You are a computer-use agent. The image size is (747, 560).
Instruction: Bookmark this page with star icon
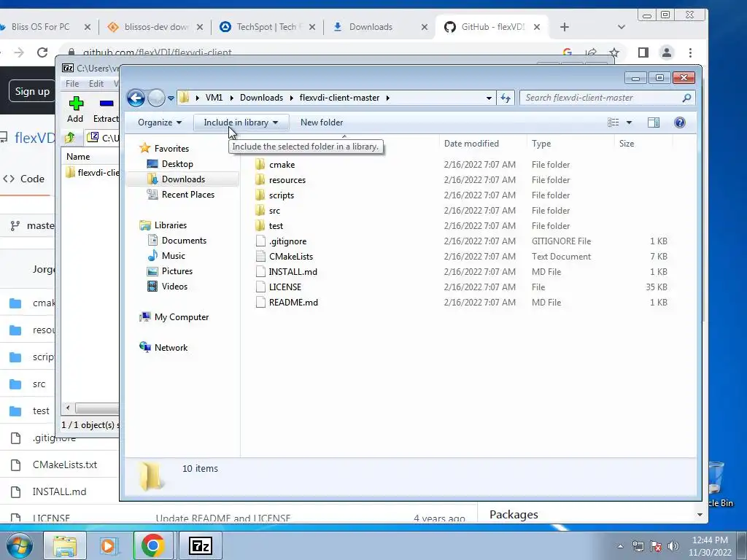click(x=614, y=52)
